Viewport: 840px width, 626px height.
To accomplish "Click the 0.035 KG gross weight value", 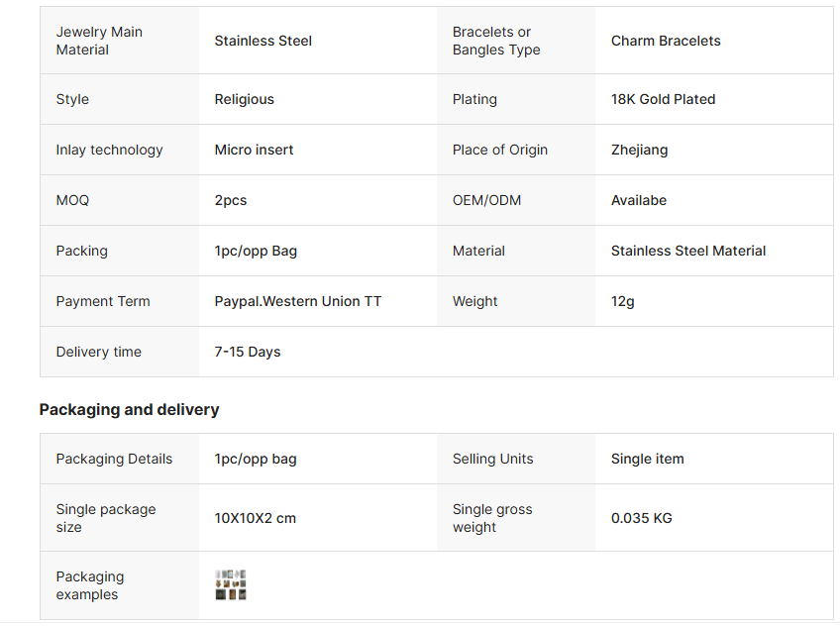I will coord(641,518).
